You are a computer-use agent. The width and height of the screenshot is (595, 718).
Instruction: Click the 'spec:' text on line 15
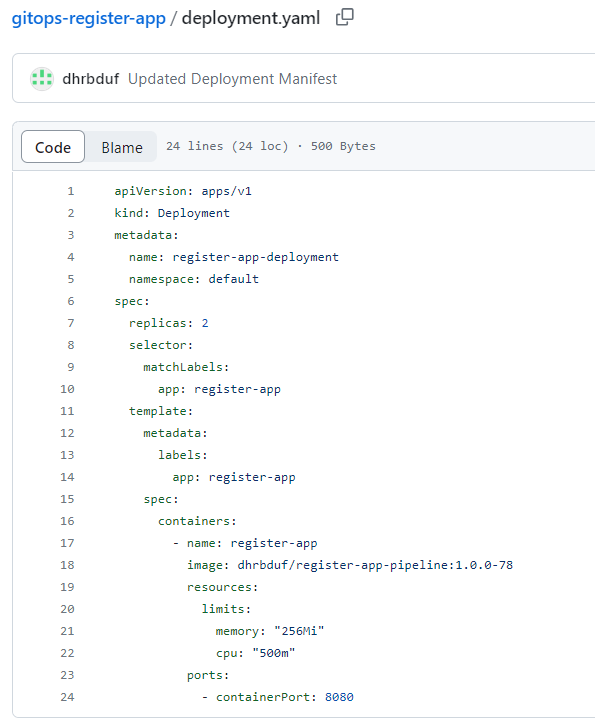(x=161, y=499)
